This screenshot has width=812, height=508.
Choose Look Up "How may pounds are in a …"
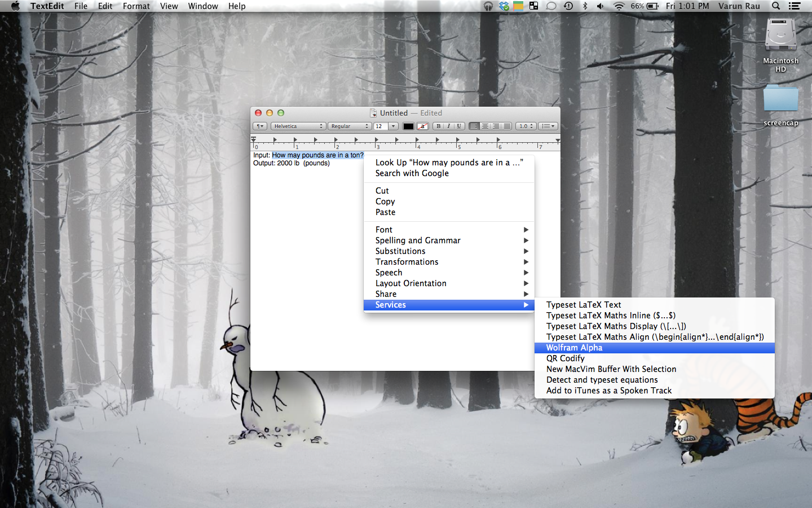click(x=449, y=163)
